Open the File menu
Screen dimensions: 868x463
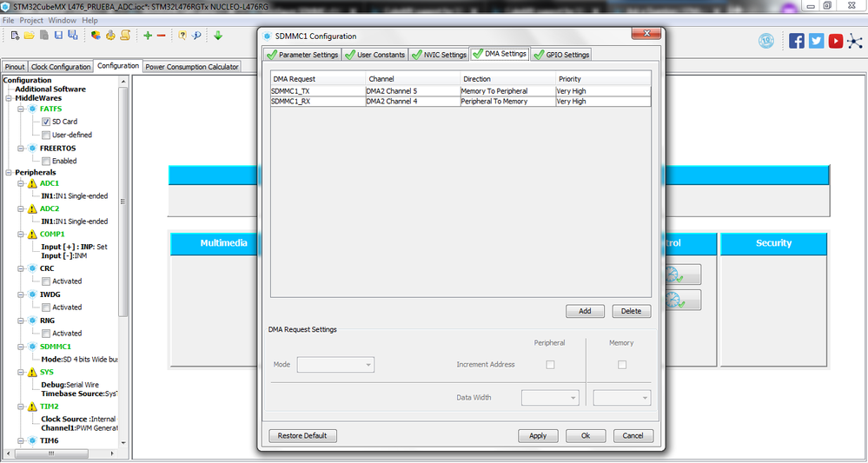coord(9,20)
